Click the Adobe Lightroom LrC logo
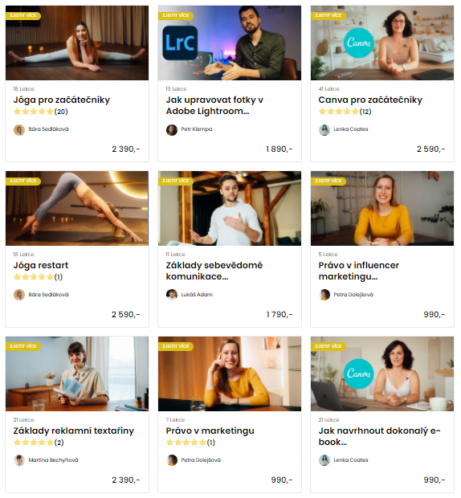 (180, 43)
